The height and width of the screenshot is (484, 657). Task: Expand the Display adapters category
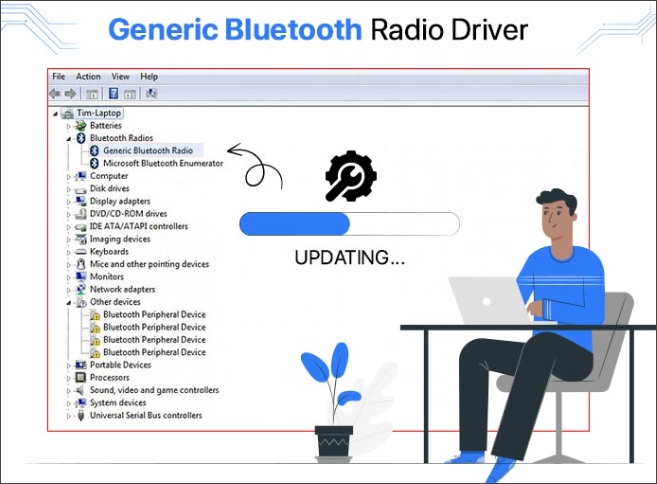click(x=69, y=202)
